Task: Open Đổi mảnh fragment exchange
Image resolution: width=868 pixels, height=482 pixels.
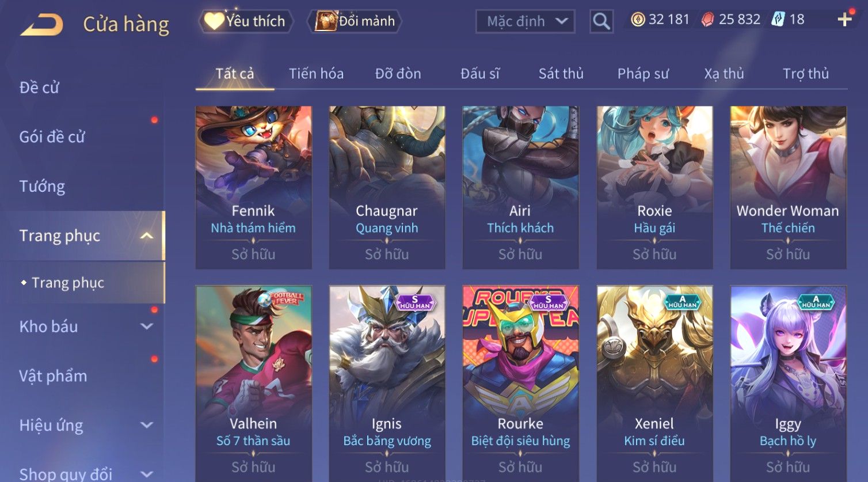Action: point(355,21)
